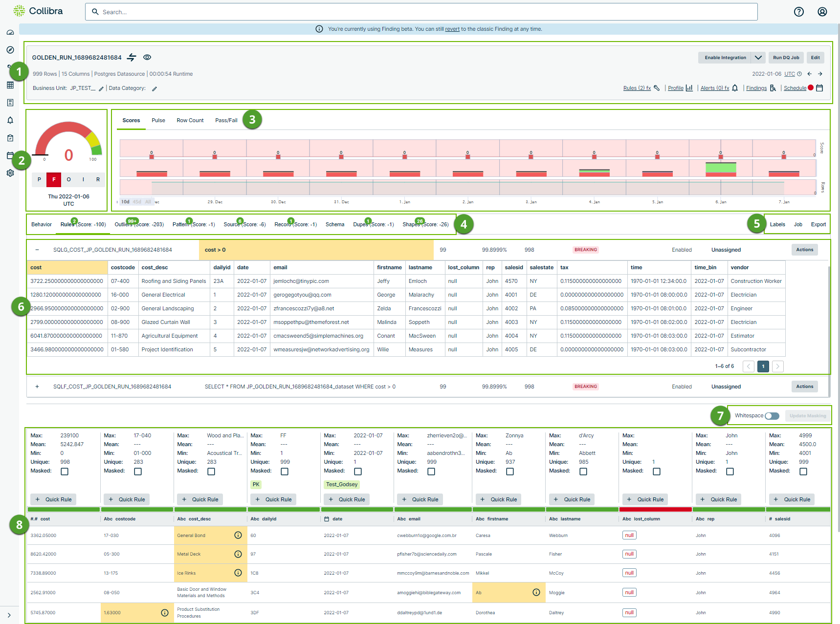Click the Run DQ Job button
This screenshot has height=624, width=840.
pos(786,58)
